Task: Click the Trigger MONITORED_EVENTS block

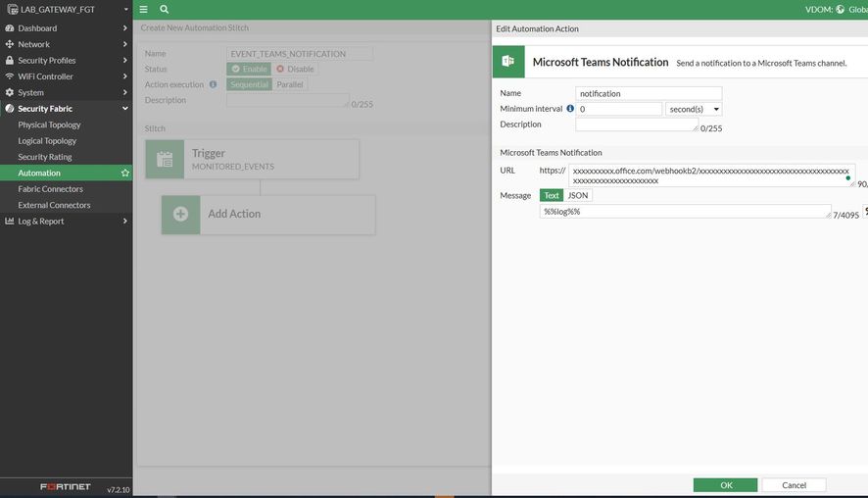Action: coord(253,160)
